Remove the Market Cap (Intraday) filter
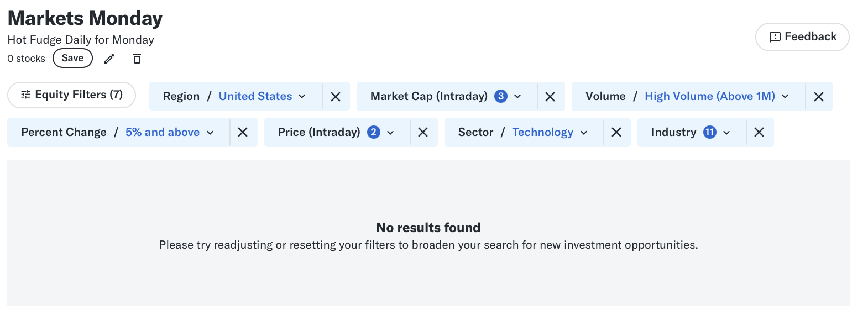The image size is (868, 315). tap(550, 97)
